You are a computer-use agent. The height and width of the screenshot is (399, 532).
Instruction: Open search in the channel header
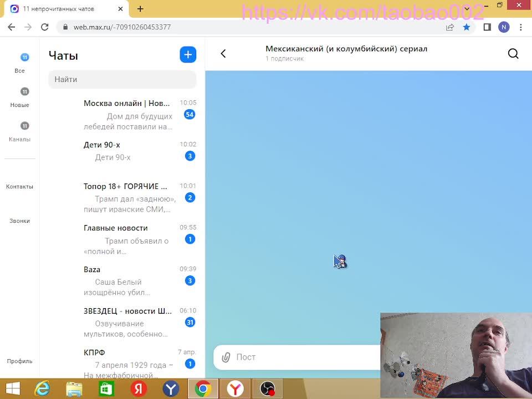click(x=513, y=54)
